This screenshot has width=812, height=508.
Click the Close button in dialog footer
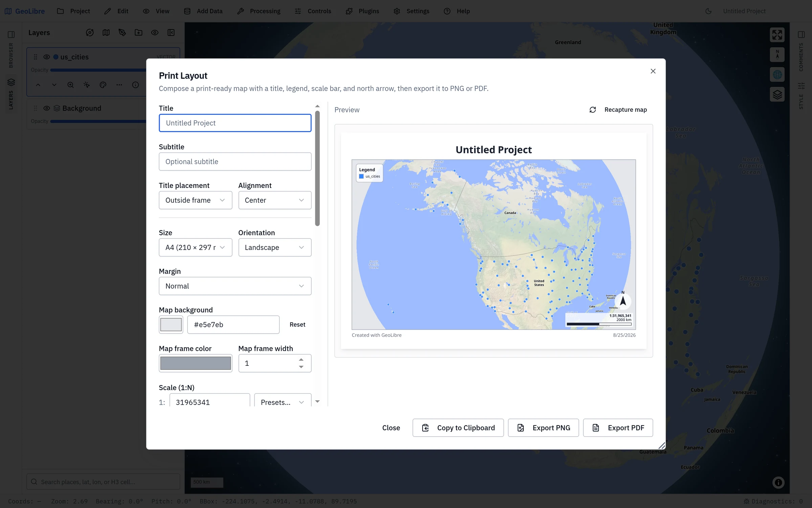(391, 428)
